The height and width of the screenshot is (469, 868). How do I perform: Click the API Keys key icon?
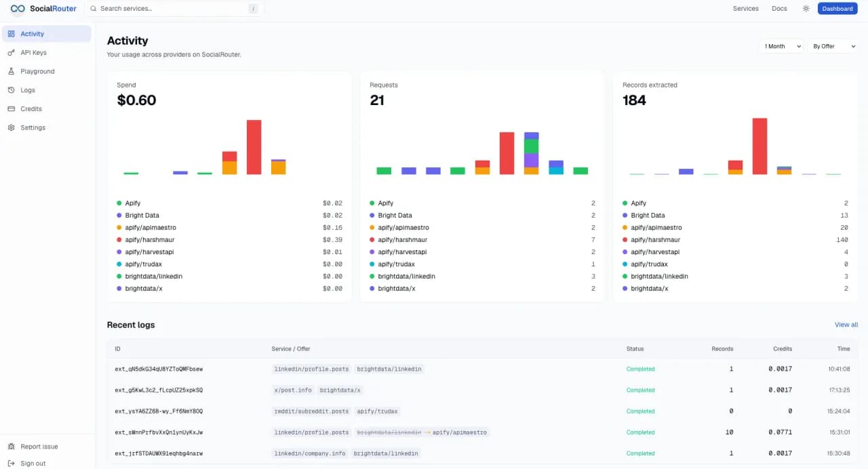tap(11, 53)
